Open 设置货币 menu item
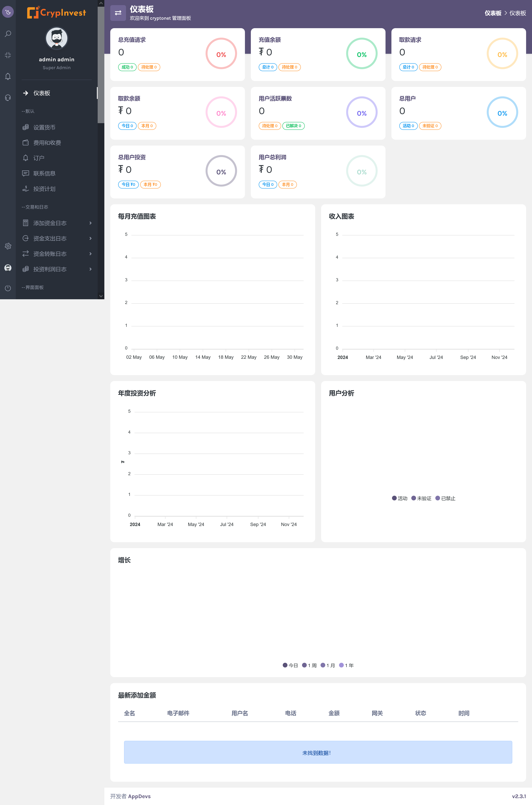The width and height of the screenshot is (532, 805). coord(44,127)
